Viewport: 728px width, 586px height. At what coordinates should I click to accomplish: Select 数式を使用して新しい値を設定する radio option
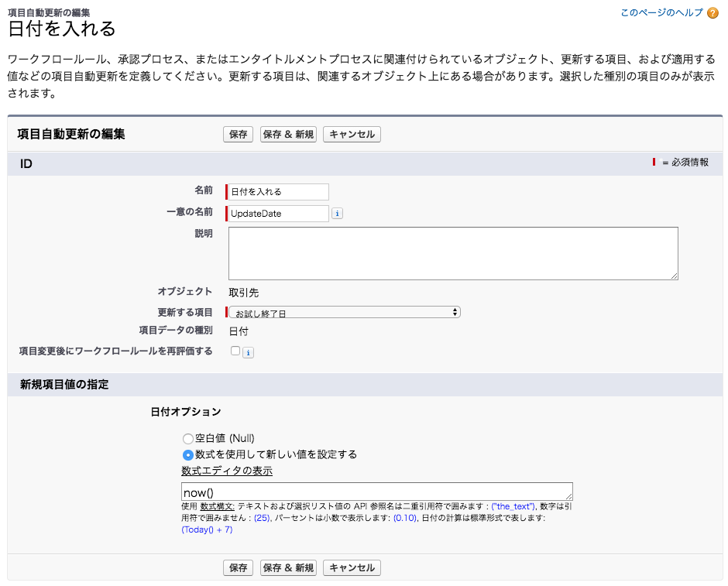point(187,454)
